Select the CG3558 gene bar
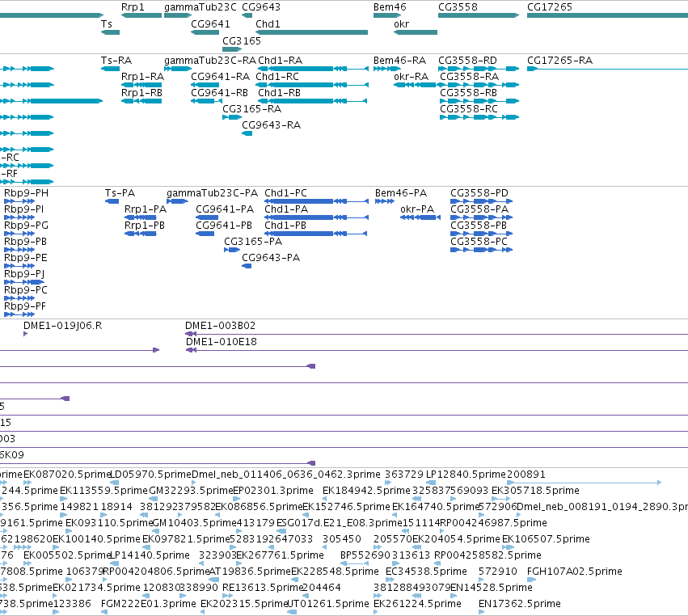The width and height of the screenshot is (688, 616). coord(479,15)
